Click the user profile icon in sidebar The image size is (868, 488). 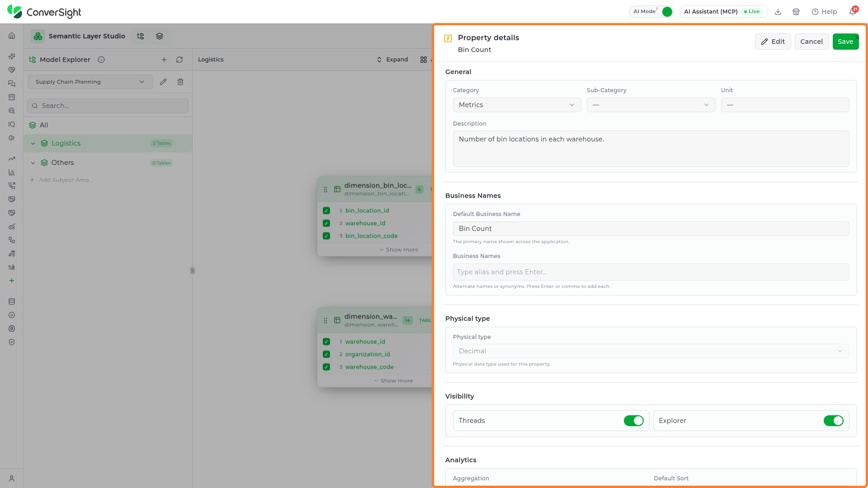[12, 479]
